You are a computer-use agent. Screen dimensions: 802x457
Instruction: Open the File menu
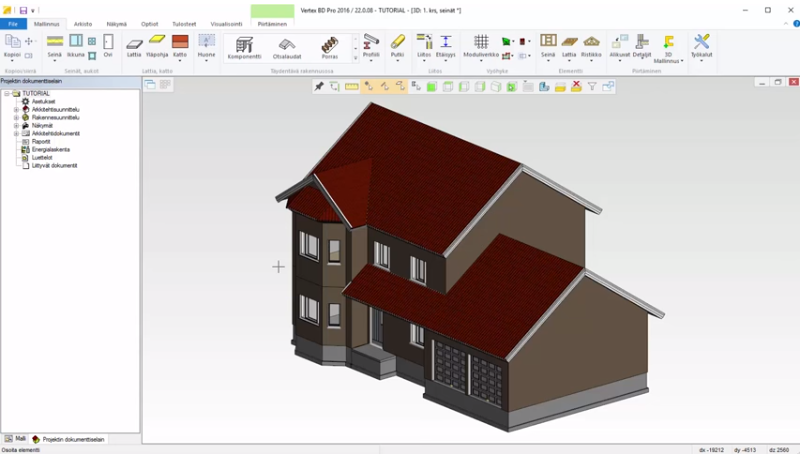(13, 23)
